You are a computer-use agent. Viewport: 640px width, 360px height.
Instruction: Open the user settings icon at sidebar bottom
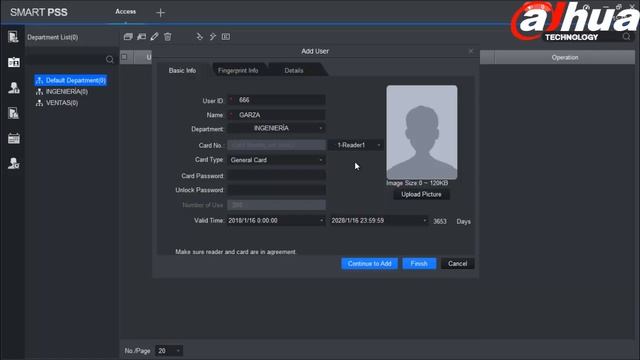pos(13,163)
